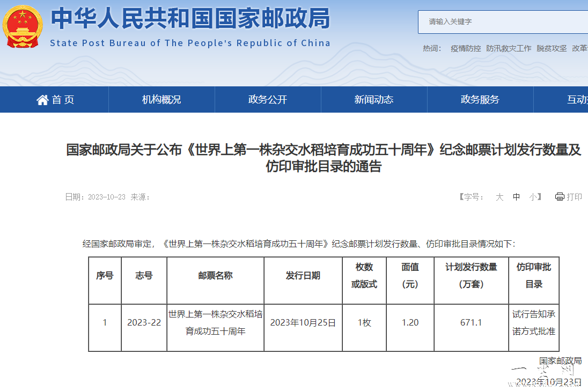Viewport: 588px width, 391px height.
Task: Open the 政务服务 menu
Action: tap(480, 100)
